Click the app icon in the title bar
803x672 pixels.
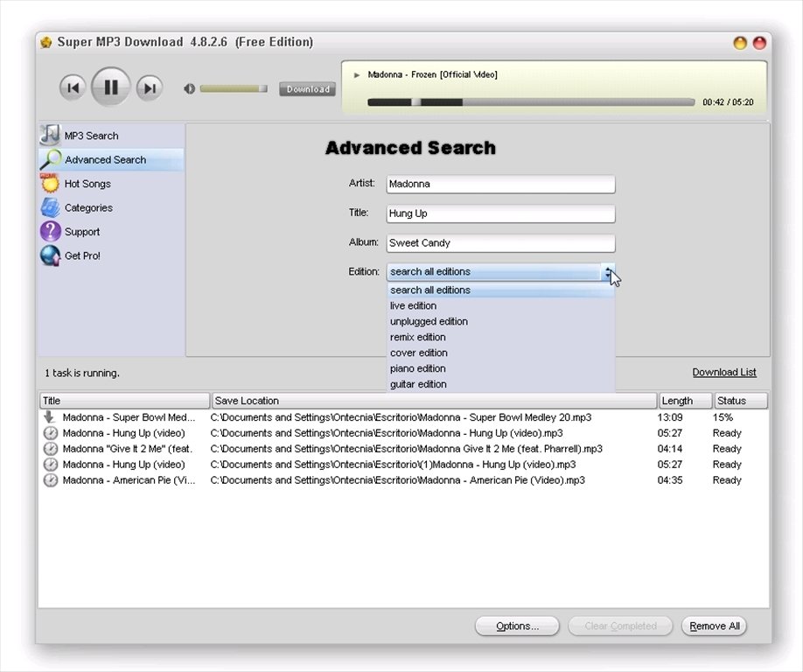[x=46, y=42]
